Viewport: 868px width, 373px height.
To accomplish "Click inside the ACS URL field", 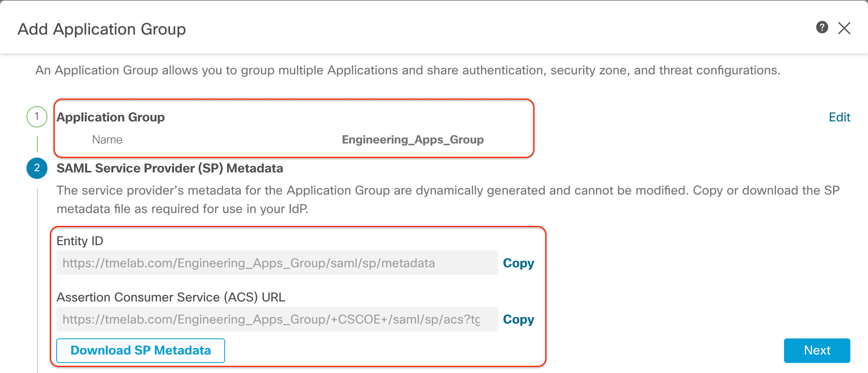I will (276, 320).
